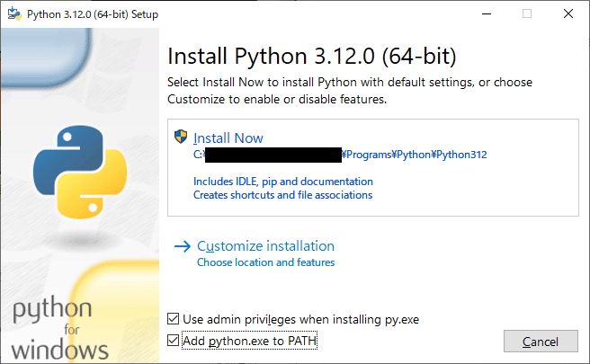
Task: Click the 'Install Python 3.12.0 (64-bit)' heading
Action: coord(311,56)
